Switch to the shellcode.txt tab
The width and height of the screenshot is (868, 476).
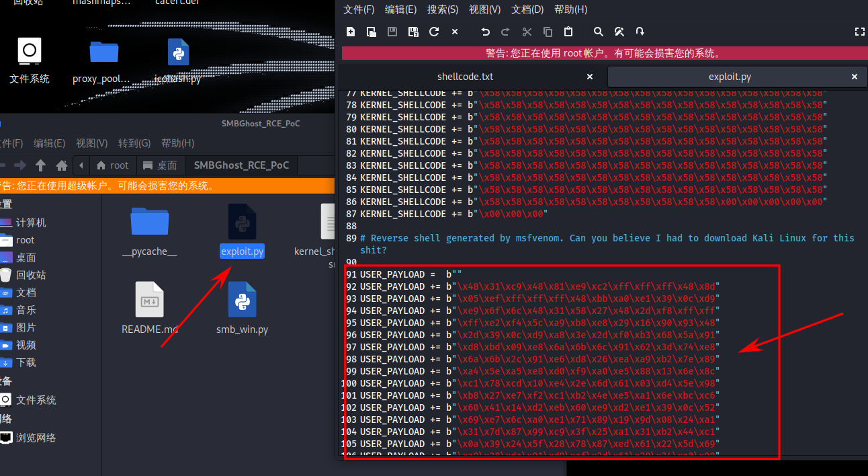(x=465, y=77)
